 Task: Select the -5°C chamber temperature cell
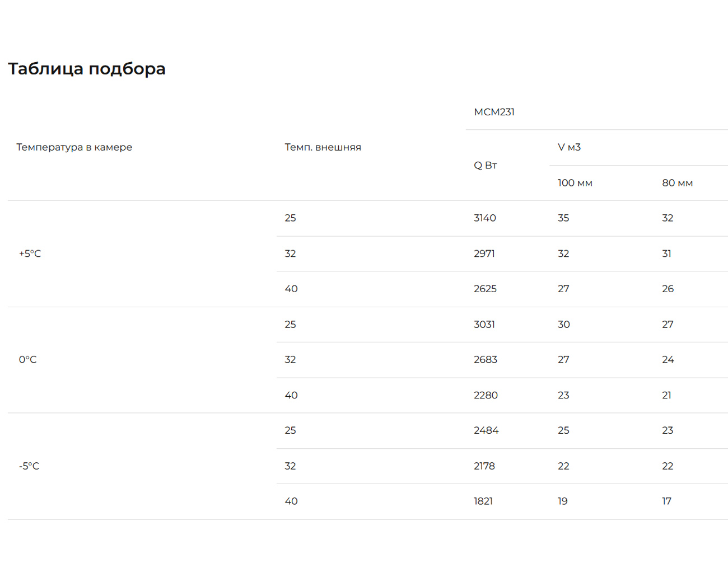click(x=29, y=466)
